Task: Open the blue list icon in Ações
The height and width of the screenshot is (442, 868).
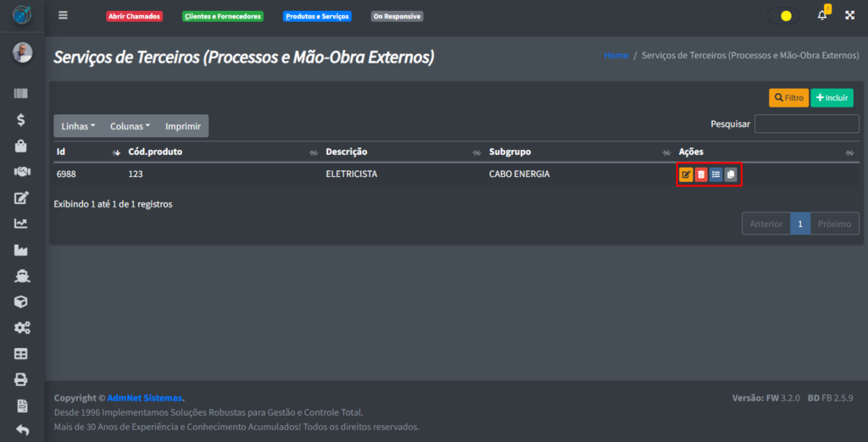Action: (716, 174)
